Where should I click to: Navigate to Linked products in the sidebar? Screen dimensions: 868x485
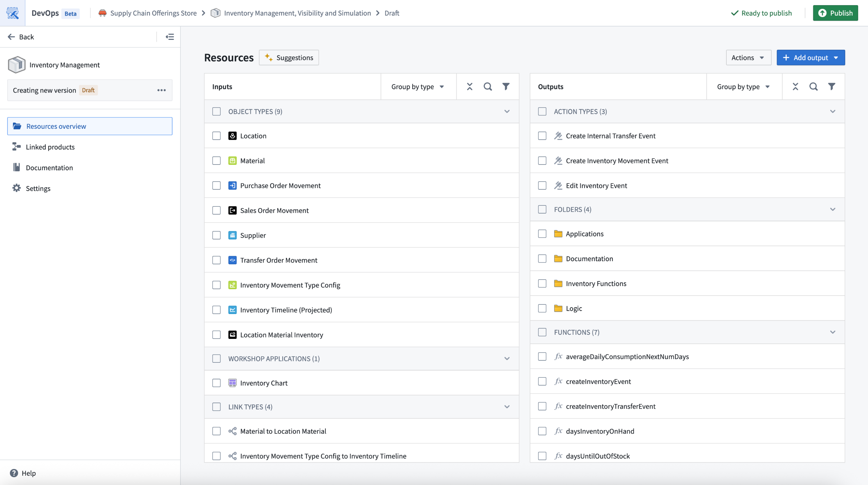[50, 147]
